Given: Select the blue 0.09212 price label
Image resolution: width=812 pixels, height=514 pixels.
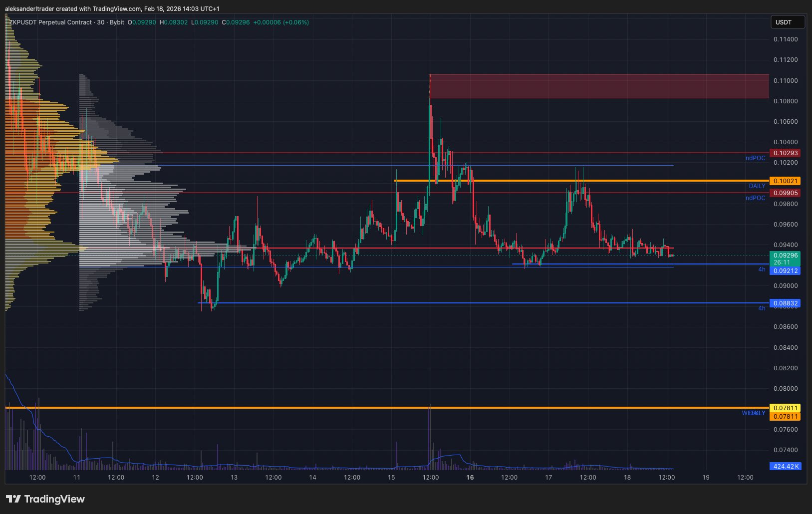Looking at the screenshot, I should (785, 271).
